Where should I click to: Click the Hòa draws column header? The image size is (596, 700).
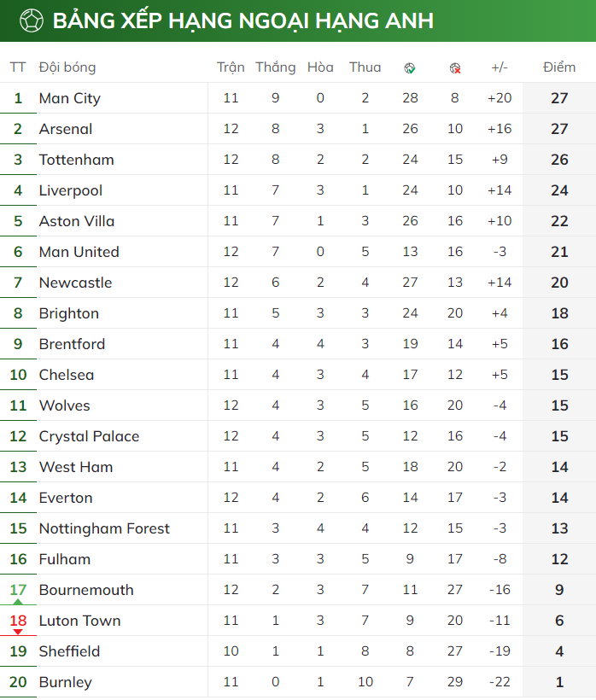point(320,67)
